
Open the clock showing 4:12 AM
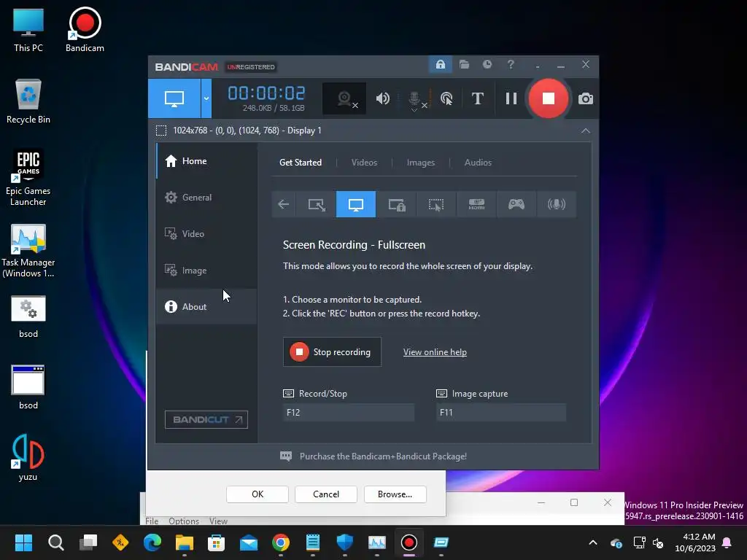coord(695,542)
